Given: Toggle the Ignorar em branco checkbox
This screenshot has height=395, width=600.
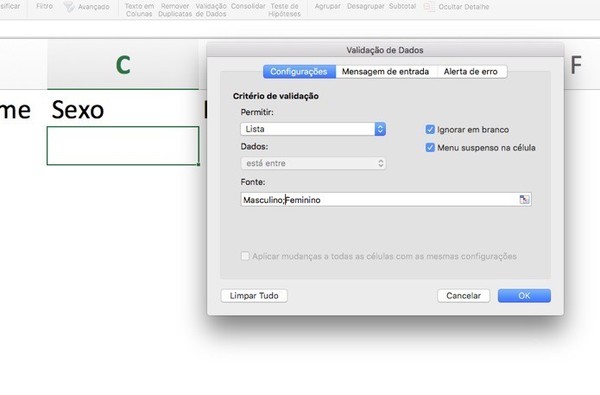Looking at the screenshot, I should pyautogui.click(x=430, y=129).
